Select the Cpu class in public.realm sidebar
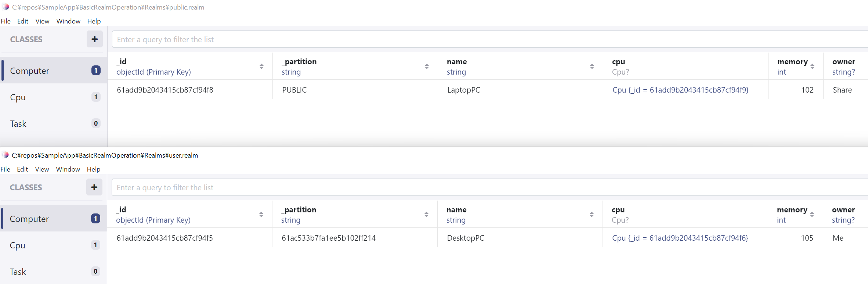Screen dimensions: 868x284 (x=54, y=97)
